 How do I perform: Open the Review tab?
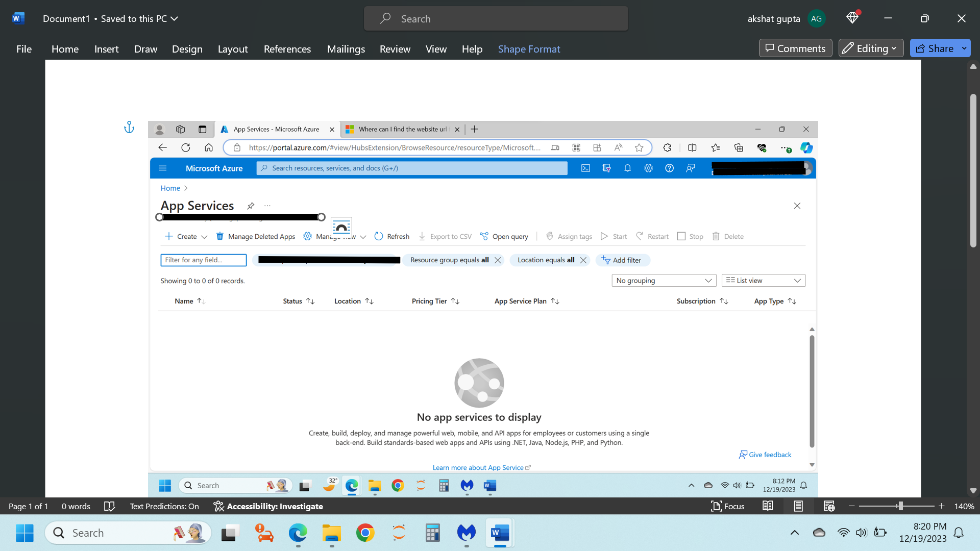pyautogui.click(x=395, y=49)
